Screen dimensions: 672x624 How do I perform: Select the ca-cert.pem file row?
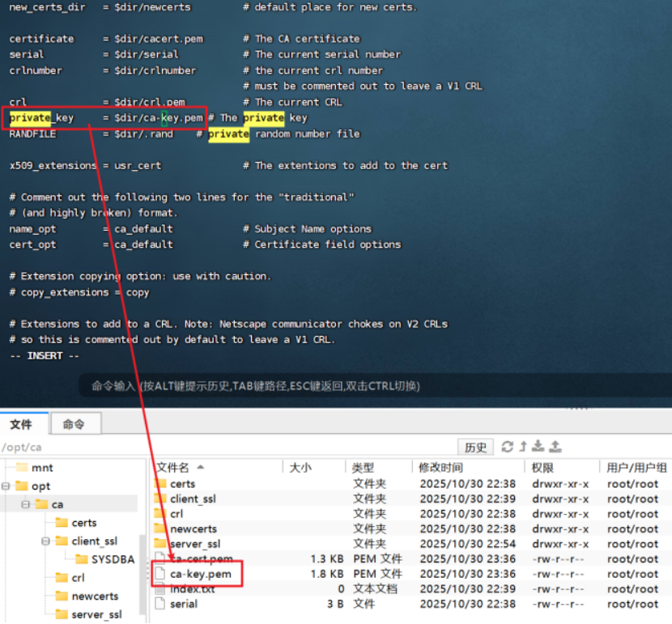tap(411, 559)
